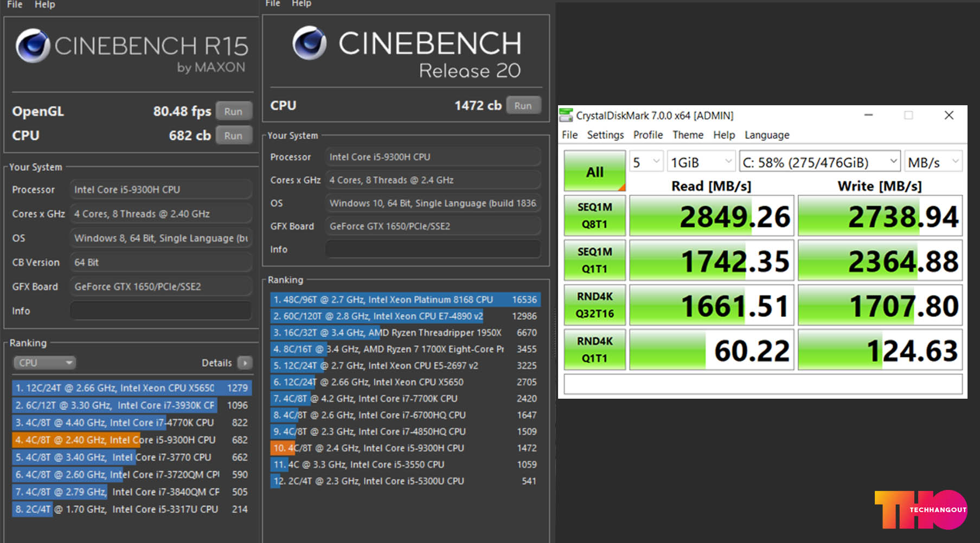980x543 pixels.
Task: Run the CPU test in Cinebench R15
Action: coord(234,136)
